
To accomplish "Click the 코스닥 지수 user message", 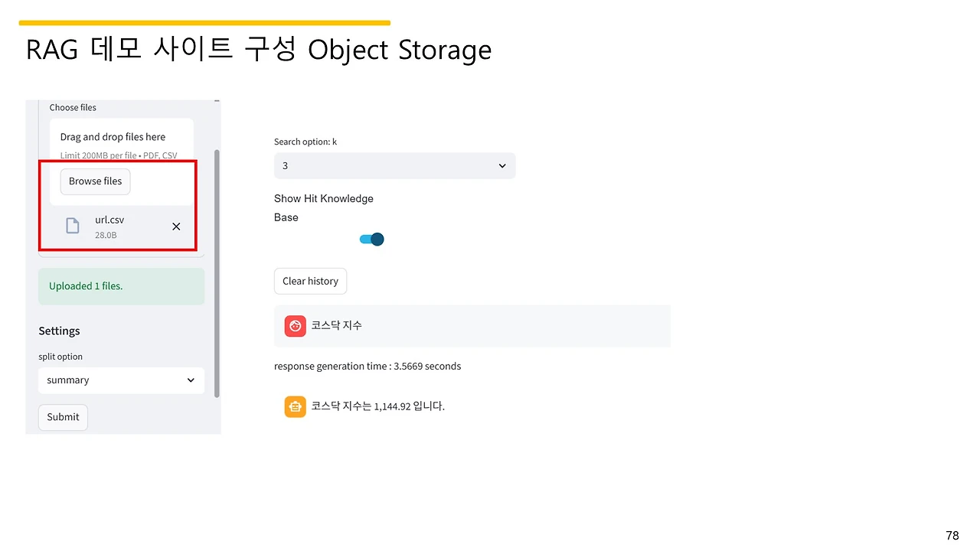I will coord(336,326).
